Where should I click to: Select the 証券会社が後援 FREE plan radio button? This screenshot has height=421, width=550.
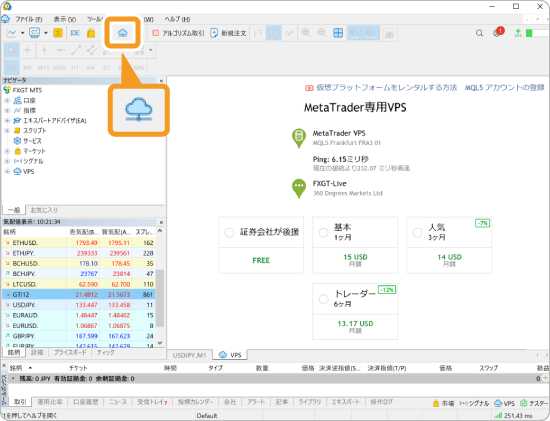[x=229, y=232]
